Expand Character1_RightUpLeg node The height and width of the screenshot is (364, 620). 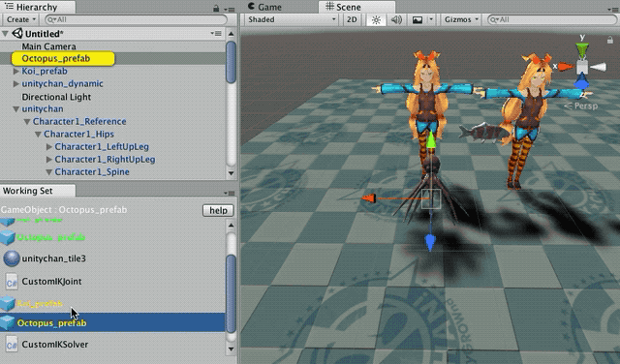pos(49,160)
